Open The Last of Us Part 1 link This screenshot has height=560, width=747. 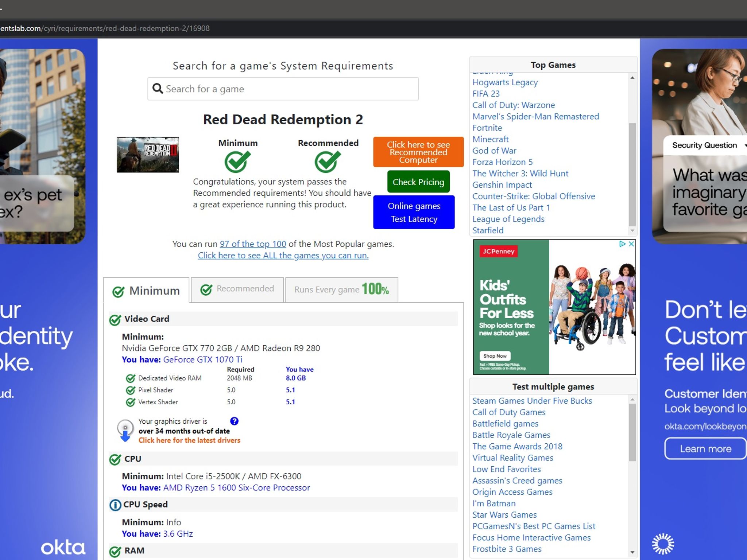511,207
